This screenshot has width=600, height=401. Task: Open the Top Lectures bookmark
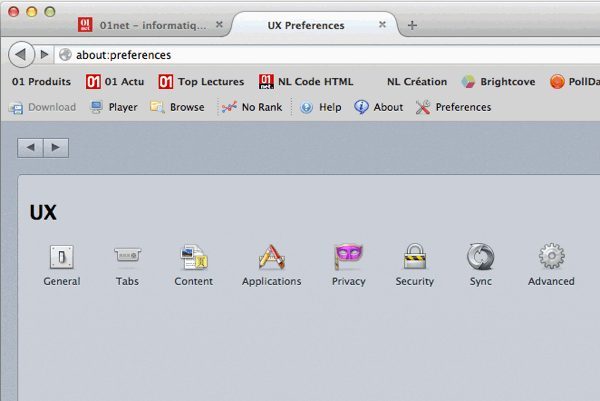(201, 81)
